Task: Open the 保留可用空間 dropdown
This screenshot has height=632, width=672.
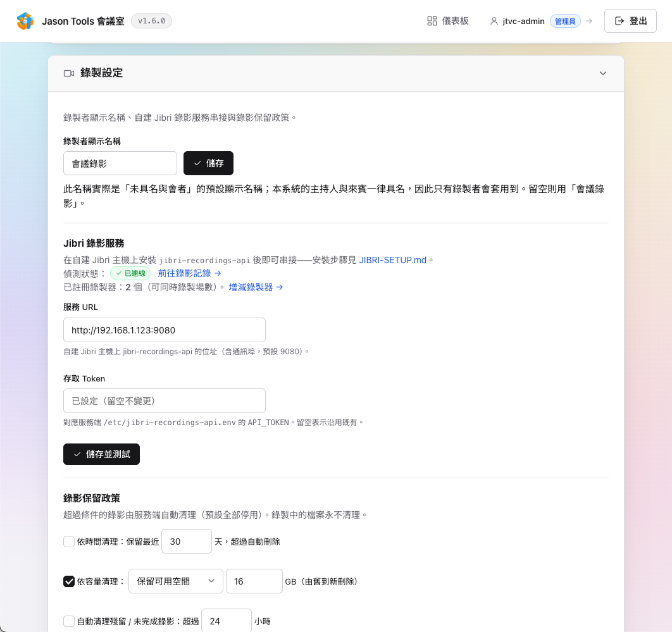Action: (176, 581)
